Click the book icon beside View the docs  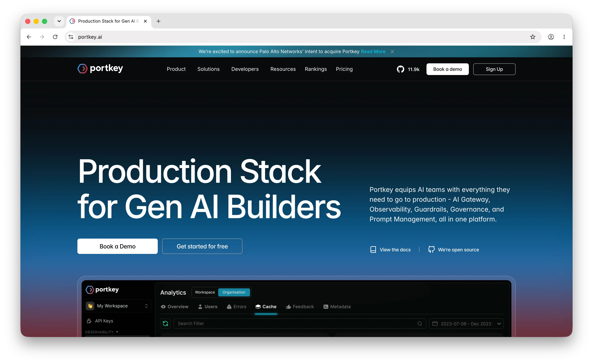(x=373, y=250)
